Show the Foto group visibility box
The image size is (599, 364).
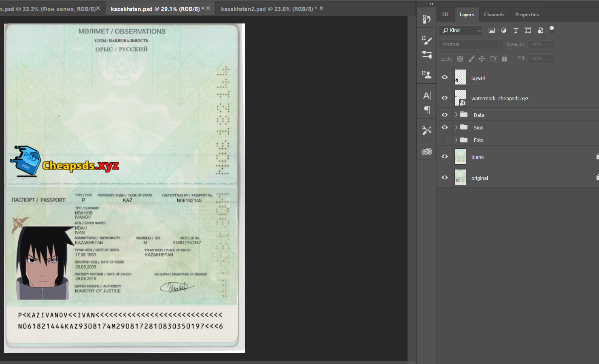click(445, 140)
